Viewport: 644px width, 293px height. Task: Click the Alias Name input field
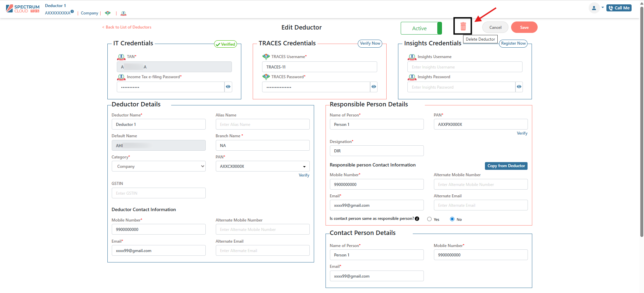coord(262,125)
